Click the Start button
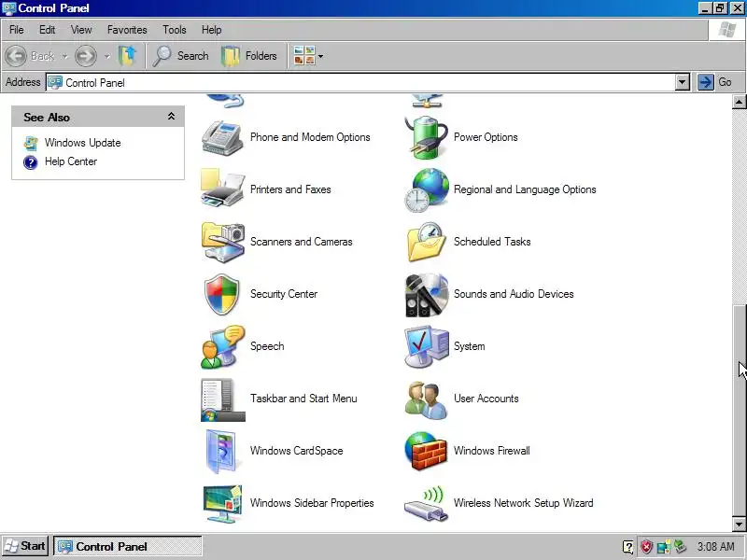The width and height of the screenshot is (747, 560). tap(25, 546)
